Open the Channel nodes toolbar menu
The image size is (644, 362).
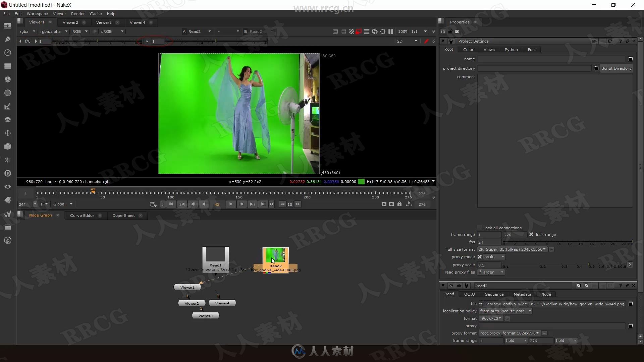pyautogui.click(x=8, y=66)
